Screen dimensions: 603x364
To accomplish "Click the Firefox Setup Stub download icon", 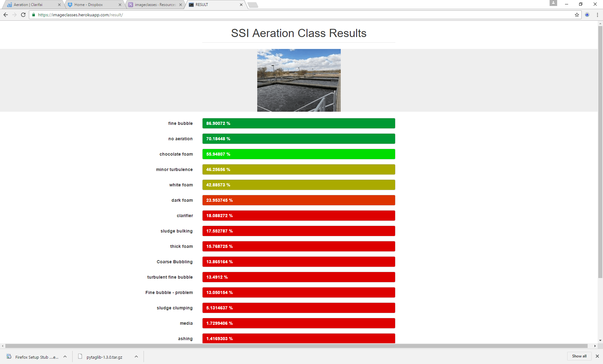I will click(x=9, y=356).
